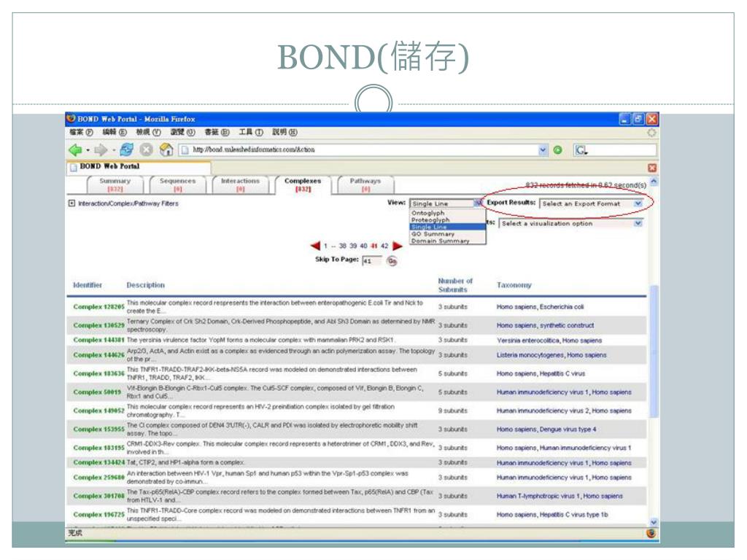Click the Firefox logo in the title bar
The height and width of the screenshot is (560, 747).
pos(71,118)
